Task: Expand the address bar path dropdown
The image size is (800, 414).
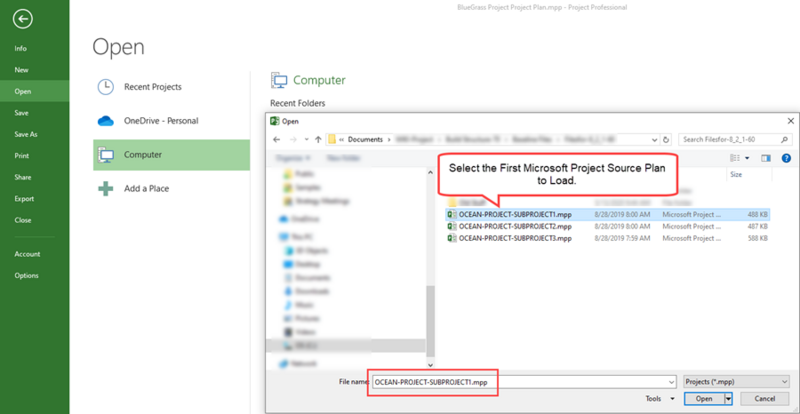Action: pyautogui.click(x=655, y=139)
